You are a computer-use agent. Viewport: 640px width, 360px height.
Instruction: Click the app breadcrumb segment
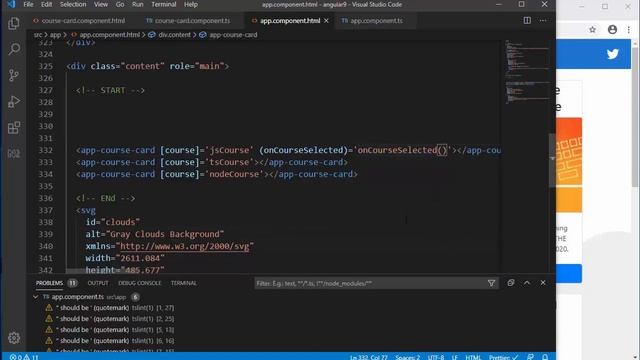55,35
